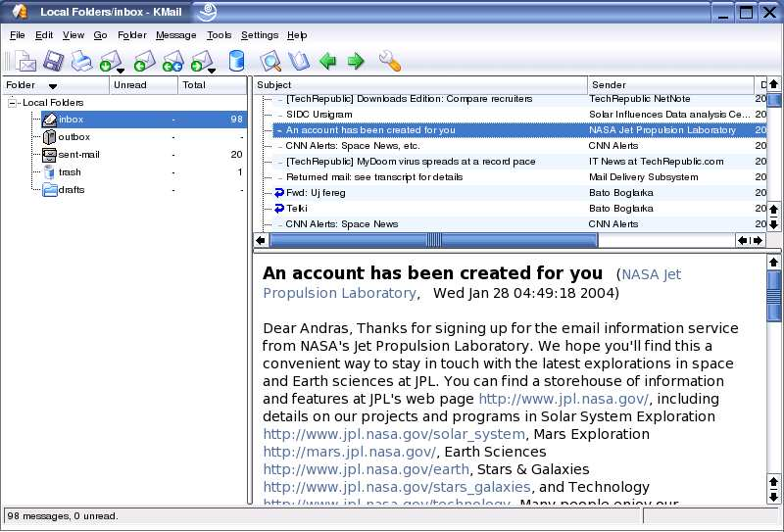Click the KMail application icon in title bar

(x=19, y=11)
